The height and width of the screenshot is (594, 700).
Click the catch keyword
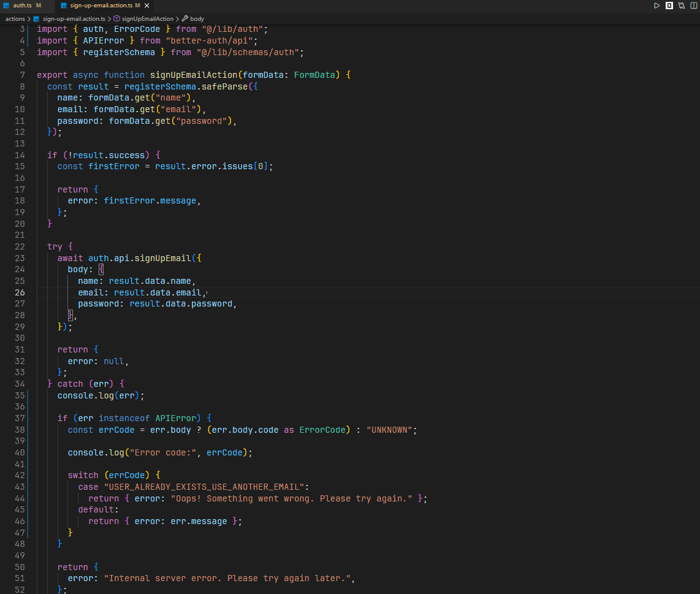(x=70, y=384)
